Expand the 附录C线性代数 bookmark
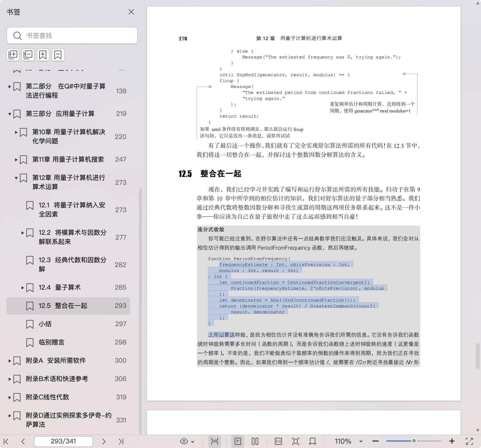The width and height of the screenshot is (481, 448). pos(10,397)
